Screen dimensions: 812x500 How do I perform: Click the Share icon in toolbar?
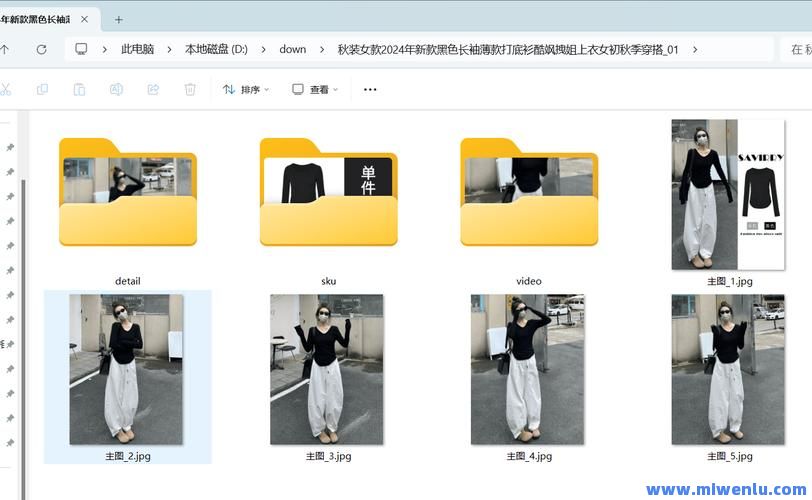153,89
